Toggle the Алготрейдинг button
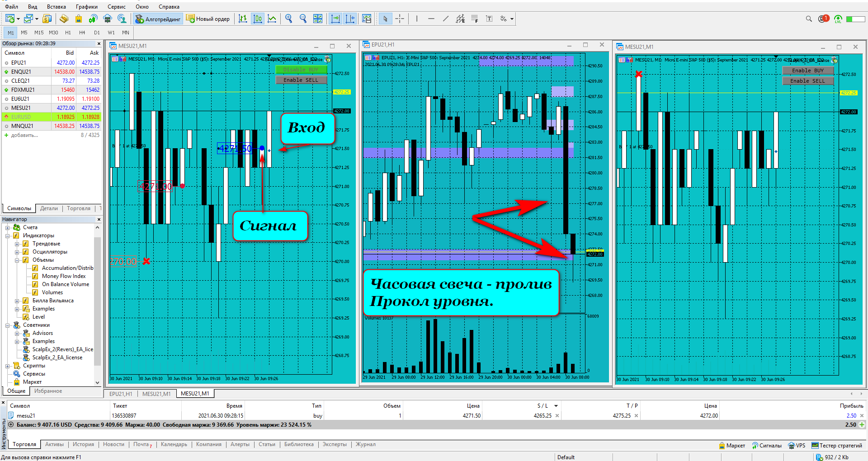This screenshot has height=461, width=868. pyautogui.click(x=158, y=19)
